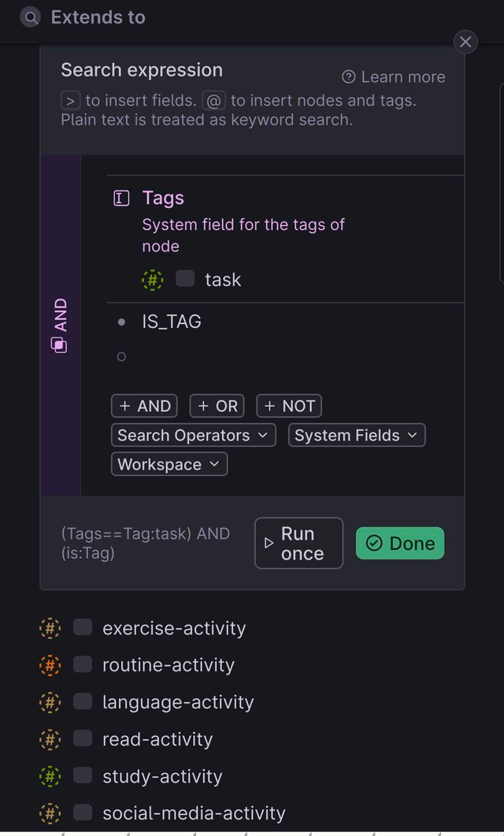
Task: Click the exercise-activity tag icon
Action: pos(50,628)
